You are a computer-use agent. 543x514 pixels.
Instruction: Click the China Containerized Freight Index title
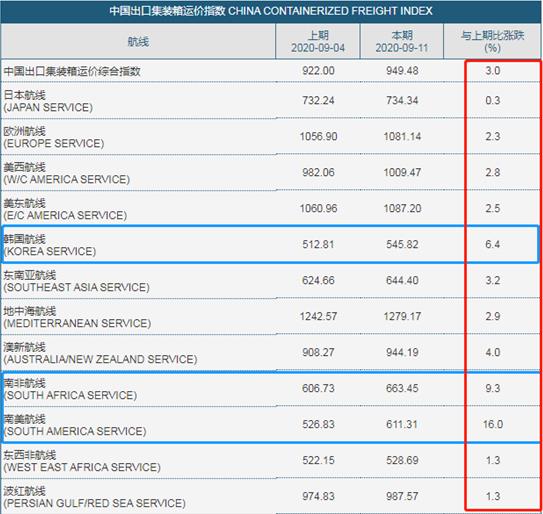271,11
